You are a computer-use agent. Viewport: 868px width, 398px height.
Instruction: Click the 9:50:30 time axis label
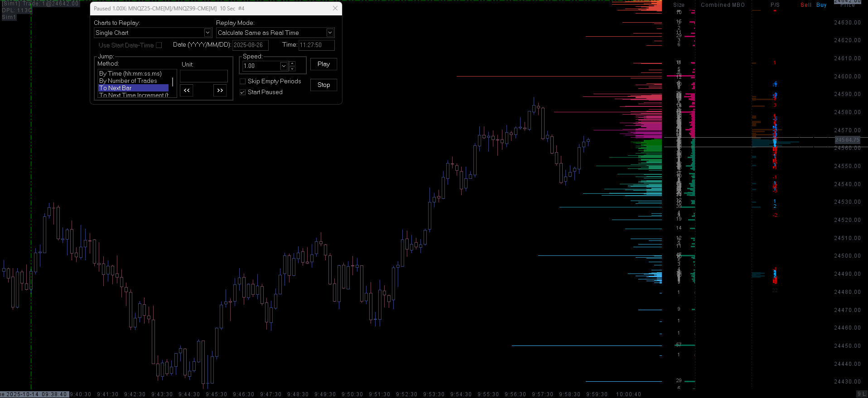point(352,394)
